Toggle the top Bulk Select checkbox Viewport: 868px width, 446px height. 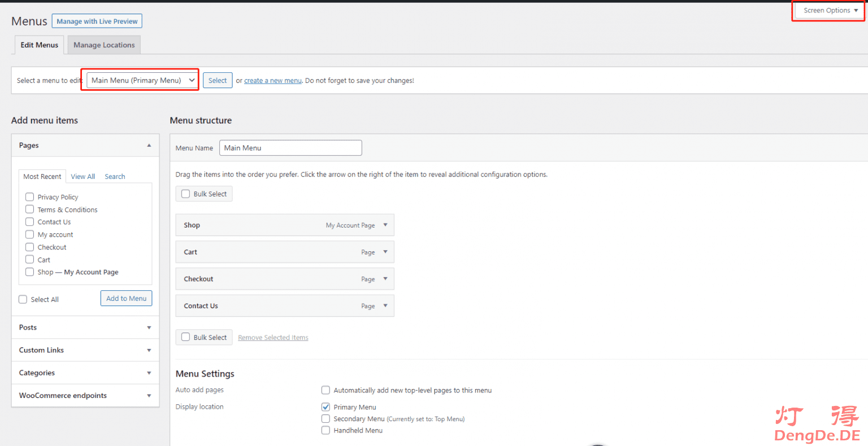pos(186,194)
